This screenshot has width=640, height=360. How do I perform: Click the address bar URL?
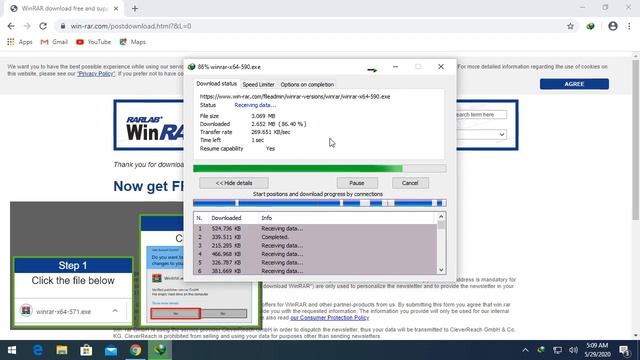131,26
